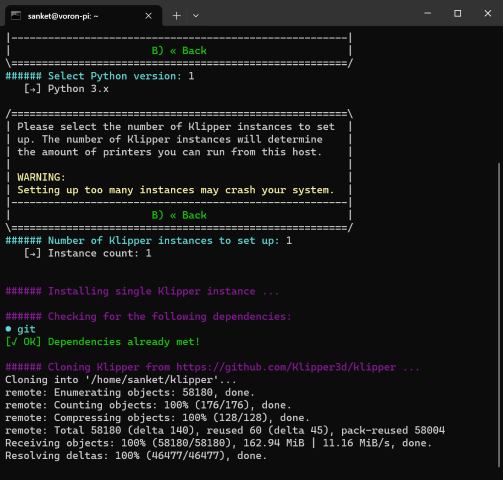
Task: Click the 'Python 3.x' selection line
Action: [66, 89]
